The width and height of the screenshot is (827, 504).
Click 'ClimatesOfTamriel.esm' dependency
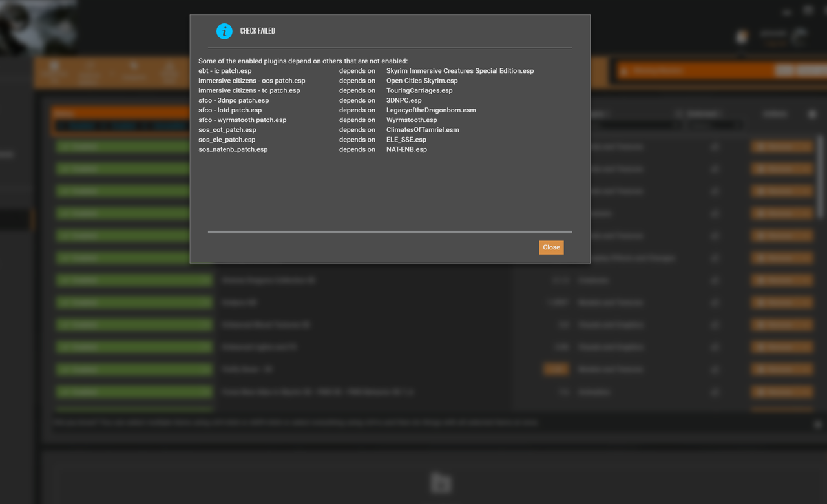pos(423,129)
